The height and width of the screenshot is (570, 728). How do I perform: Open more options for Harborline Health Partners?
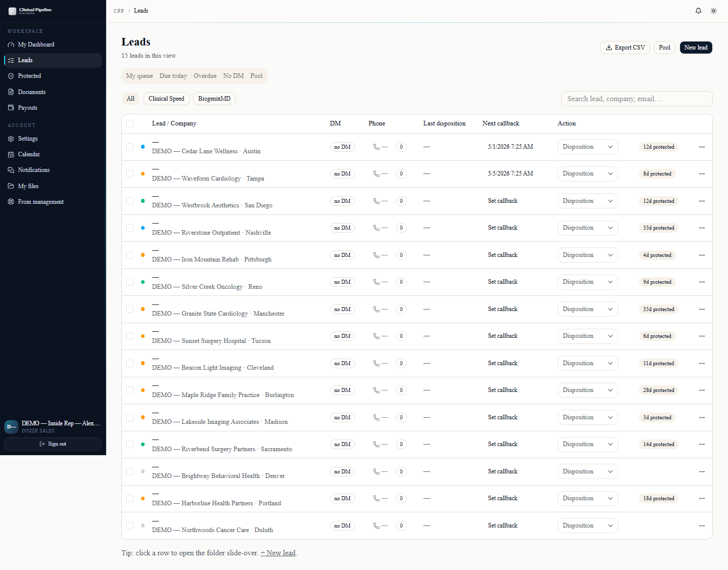click(x=702, y=498)
